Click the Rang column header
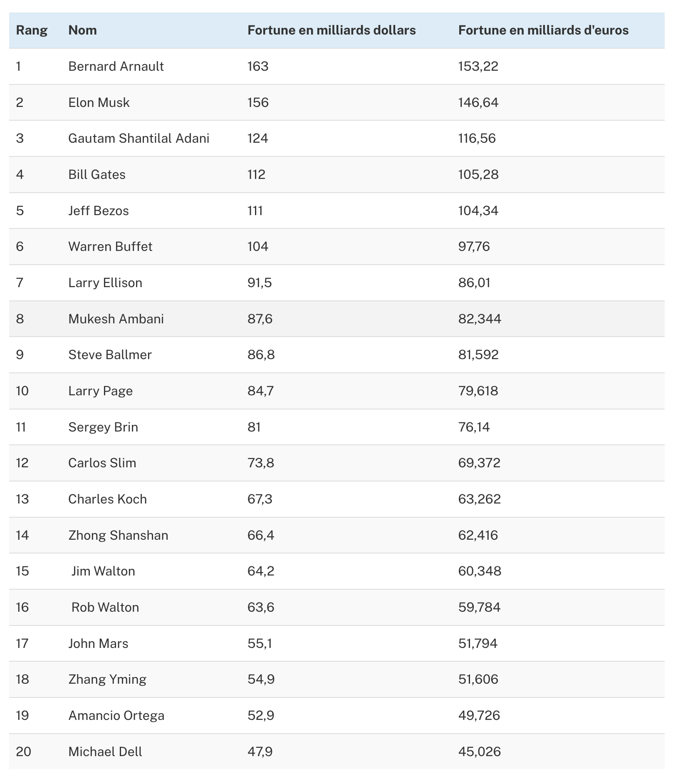This screenshot has width=683, height=784. click(32, 30)
